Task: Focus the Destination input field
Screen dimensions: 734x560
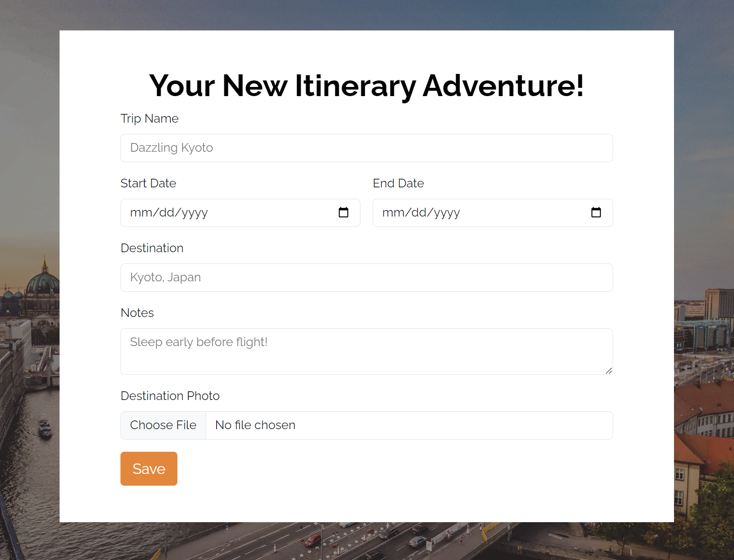Action: click(367, 277)
